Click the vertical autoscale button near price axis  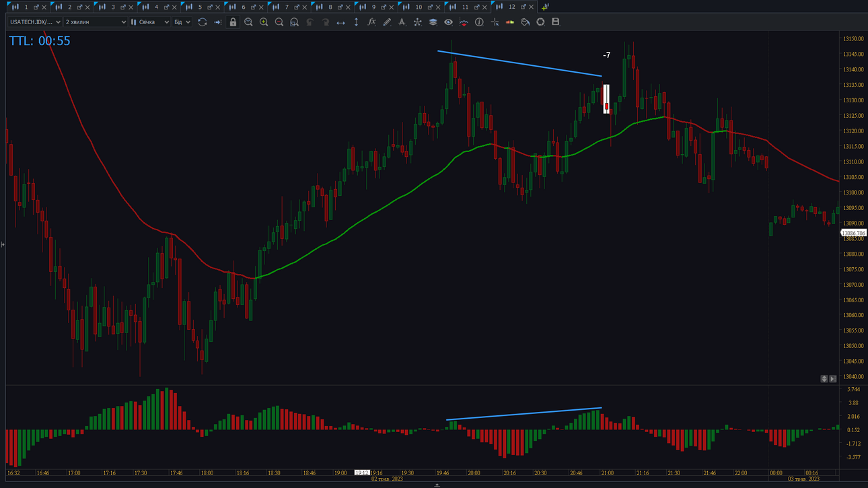pos(824,379)
